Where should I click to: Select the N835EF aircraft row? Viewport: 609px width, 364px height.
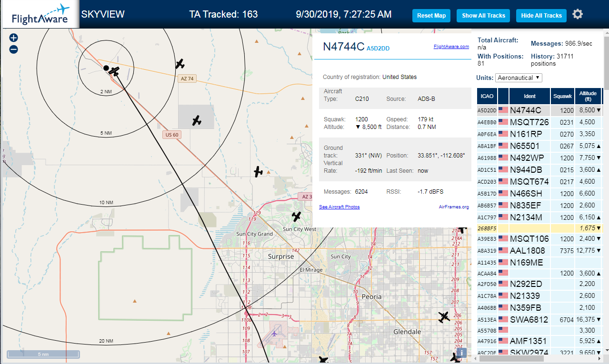point(539,205)
